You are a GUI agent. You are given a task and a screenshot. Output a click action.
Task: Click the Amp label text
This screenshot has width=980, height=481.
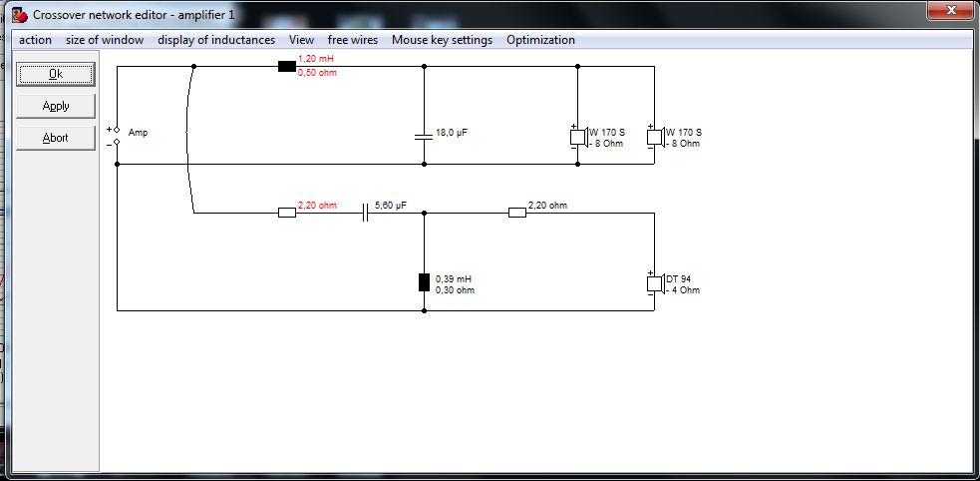pos(139,133)
